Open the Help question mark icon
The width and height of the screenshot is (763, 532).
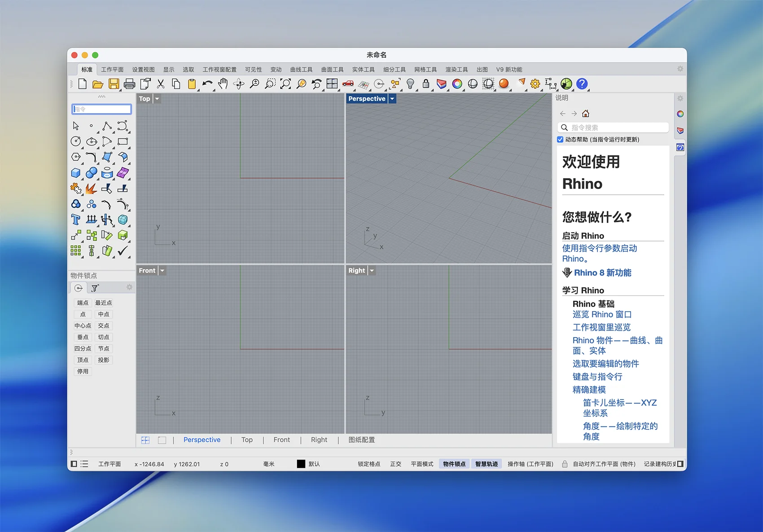click(x=582, y=84)
